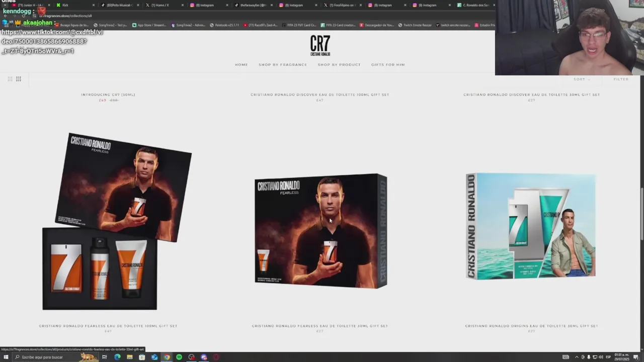This screenshot has width=644, height=362.
Task: Focus Google Chrome in the taskbar
Action: (167, 357)
